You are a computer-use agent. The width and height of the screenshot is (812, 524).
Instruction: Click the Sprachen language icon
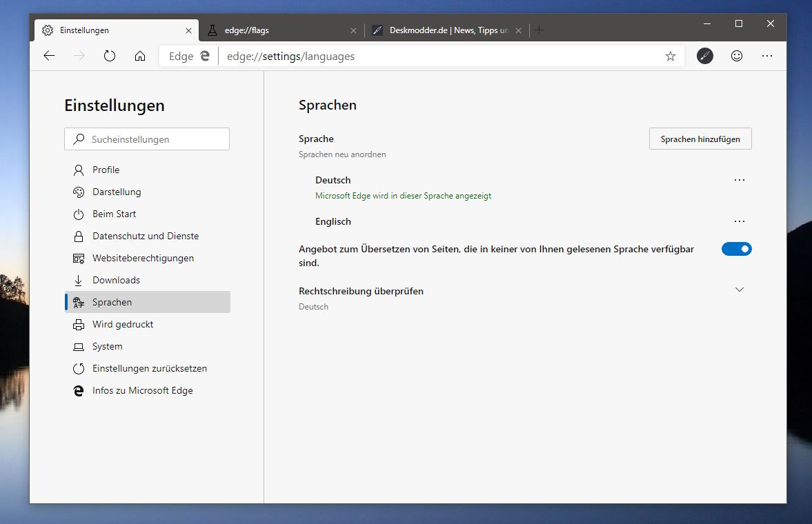pyautogui.click(x=79, y=303)
